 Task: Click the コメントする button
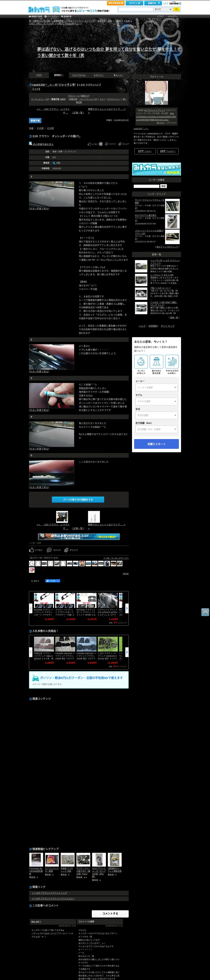coord(110,913)
